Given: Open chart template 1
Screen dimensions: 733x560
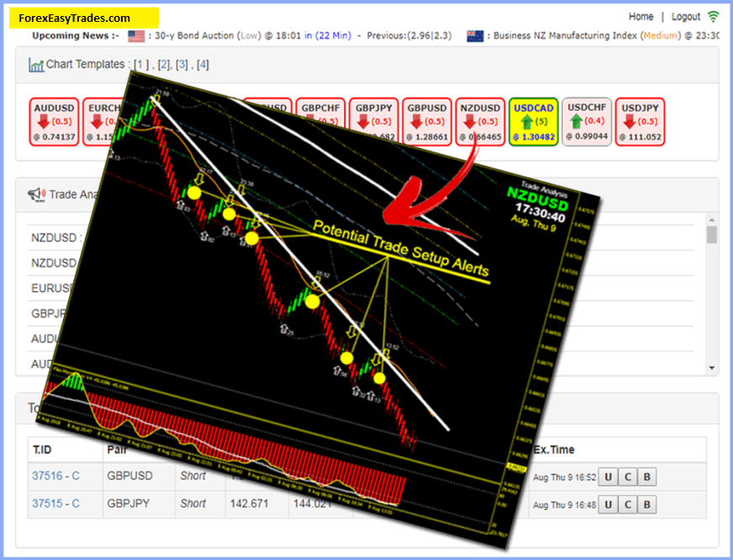Looking at the screenshot, I should coord(142,65).
